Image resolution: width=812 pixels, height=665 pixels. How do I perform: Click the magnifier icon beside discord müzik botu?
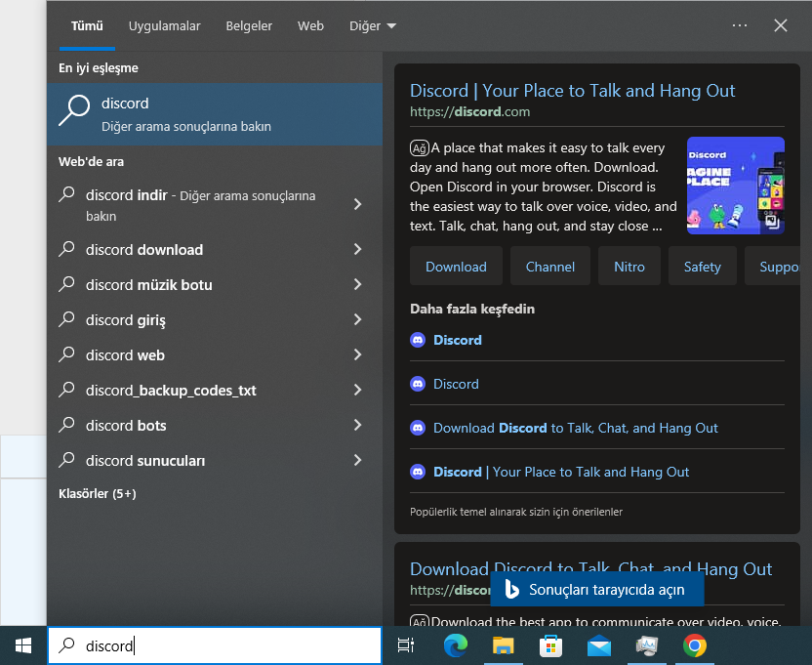tap(66, 284)
